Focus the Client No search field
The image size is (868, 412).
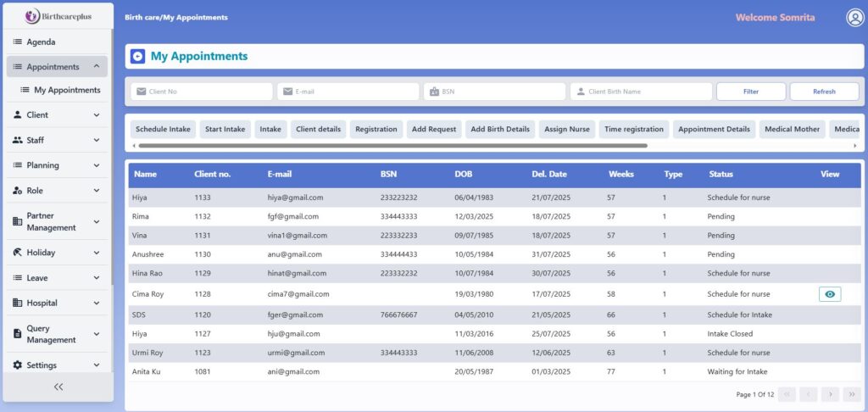202,92
